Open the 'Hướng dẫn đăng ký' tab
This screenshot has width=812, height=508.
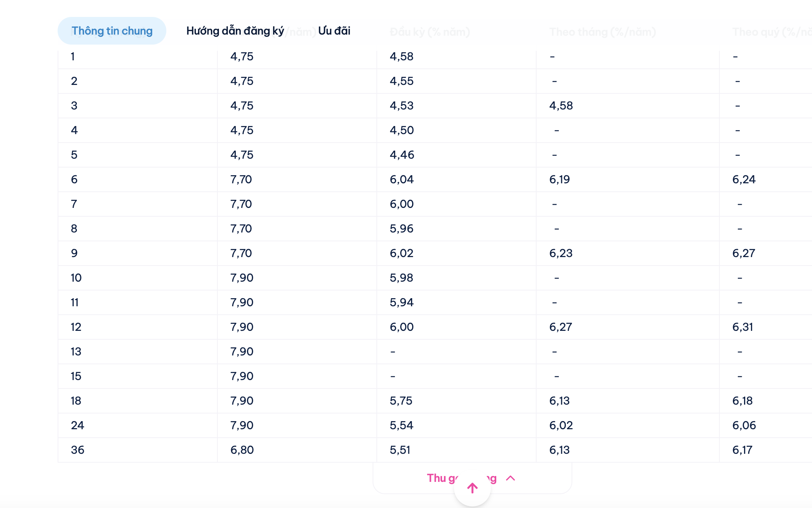click(235, 31)
